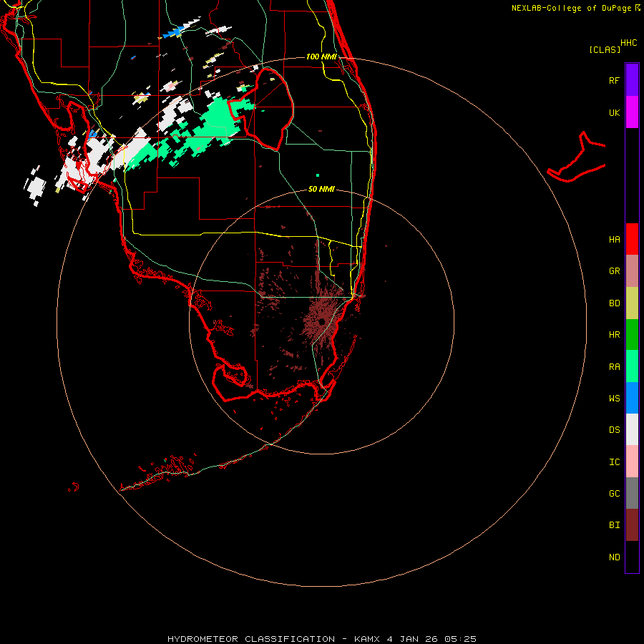Click the UK magenta legend swatch
Image resolution: width=644 pixels, height=644 pixels.
[632, 112]
